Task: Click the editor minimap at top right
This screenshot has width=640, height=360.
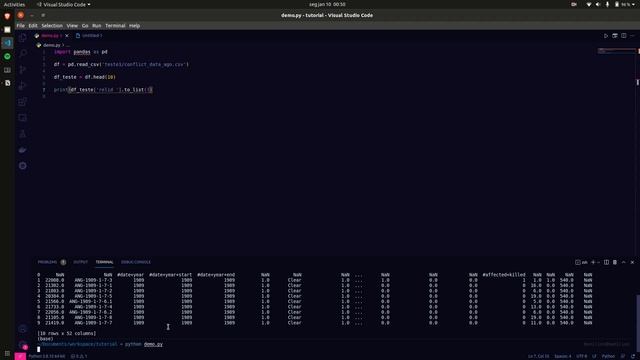Action: click(617, 51)
